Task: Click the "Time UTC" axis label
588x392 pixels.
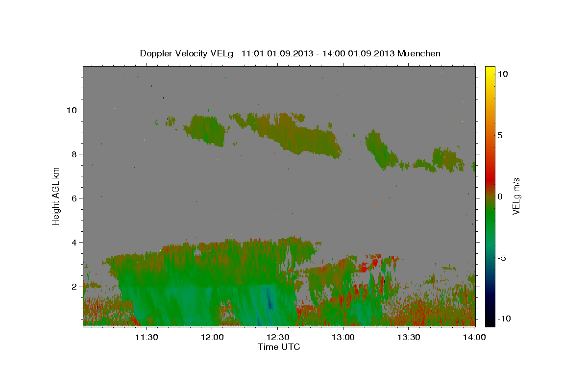Action: (279, 347)
